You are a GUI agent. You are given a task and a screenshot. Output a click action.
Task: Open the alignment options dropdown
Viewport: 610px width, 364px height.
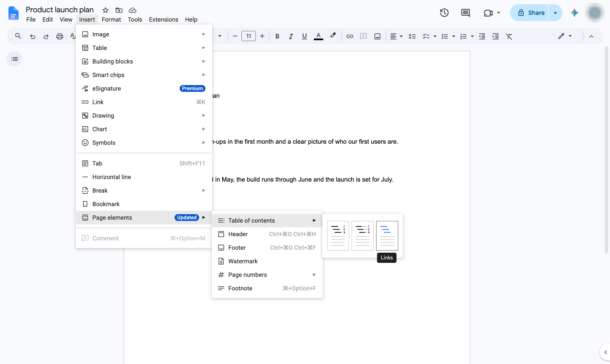pos(396,36)
